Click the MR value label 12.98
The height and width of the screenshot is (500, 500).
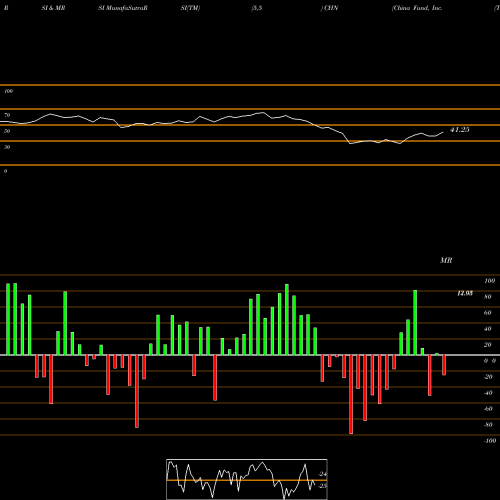tap(465, 293)
